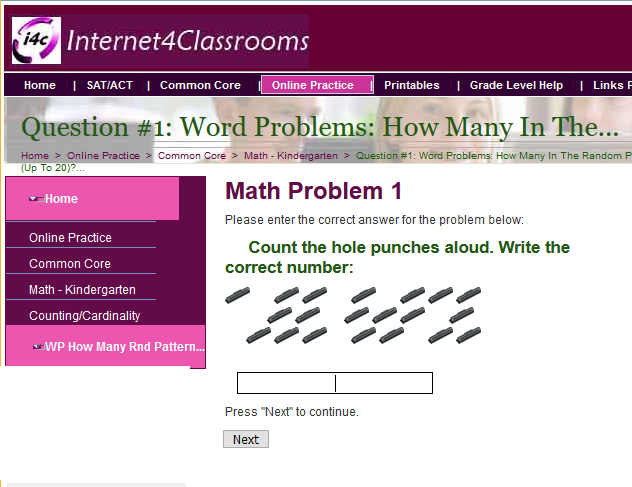632x487 pixels.
Task: Open Math - Kindergarten in the sidebar
Action: coord(82,289)
